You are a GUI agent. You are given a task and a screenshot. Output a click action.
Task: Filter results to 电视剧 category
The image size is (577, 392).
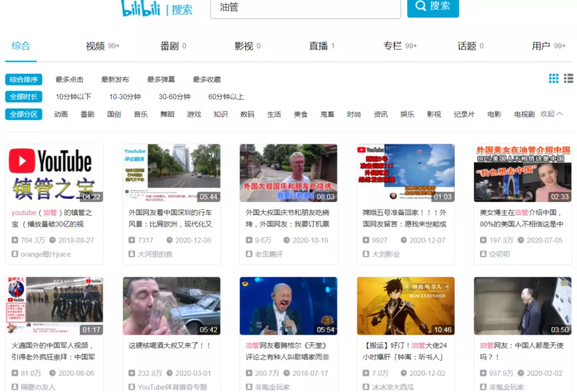pyautogui.click(x=524, y=114)
